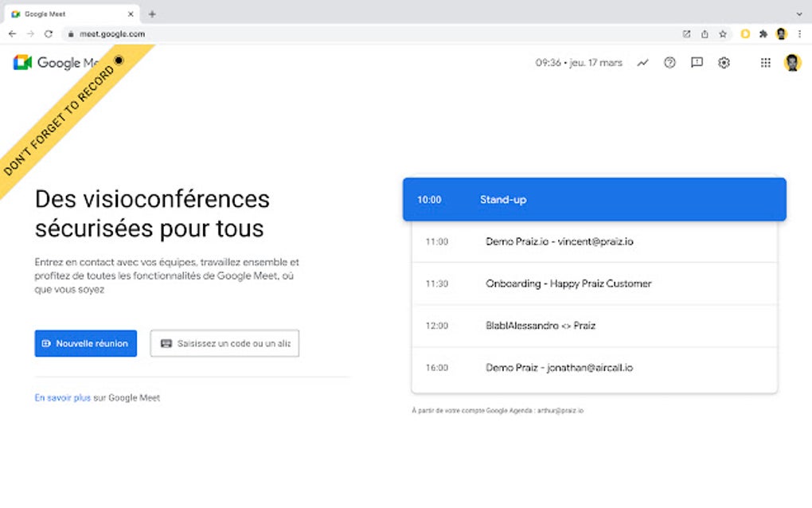Viewport: 812px width, 508px height.
Task: Click the date display dropdown area
Action: pos(580,62)
